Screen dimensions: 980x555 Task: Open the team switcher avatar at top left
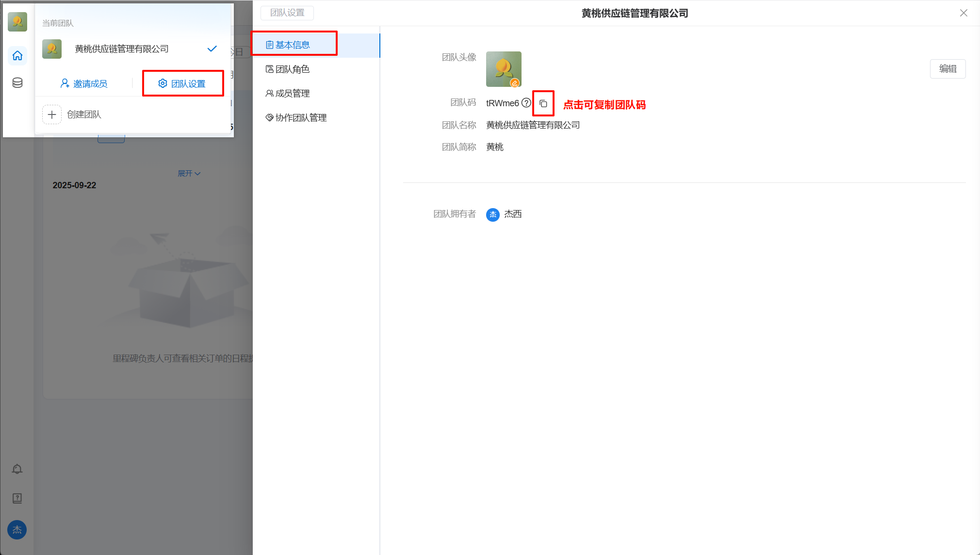click(x=17, y=22)
